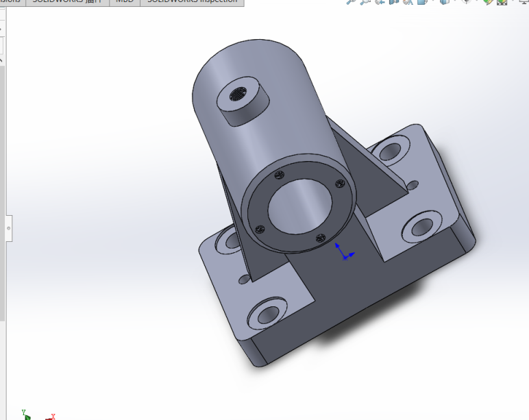Open the Edit Appearance icon
Viewport: 529px width, 420px height.
(488, 1)
